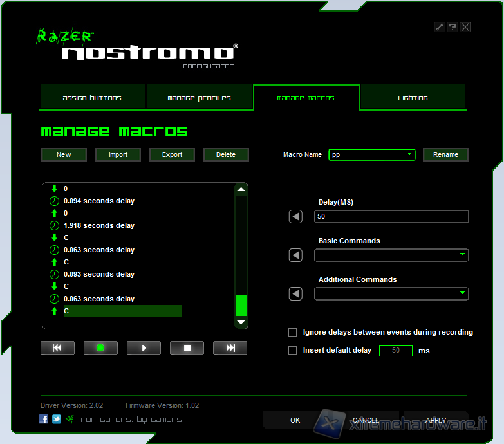Viewport: 504px width, 444px height.
Task: Open the Razer Twitter page icon
Action: click(x=57, y=419)
